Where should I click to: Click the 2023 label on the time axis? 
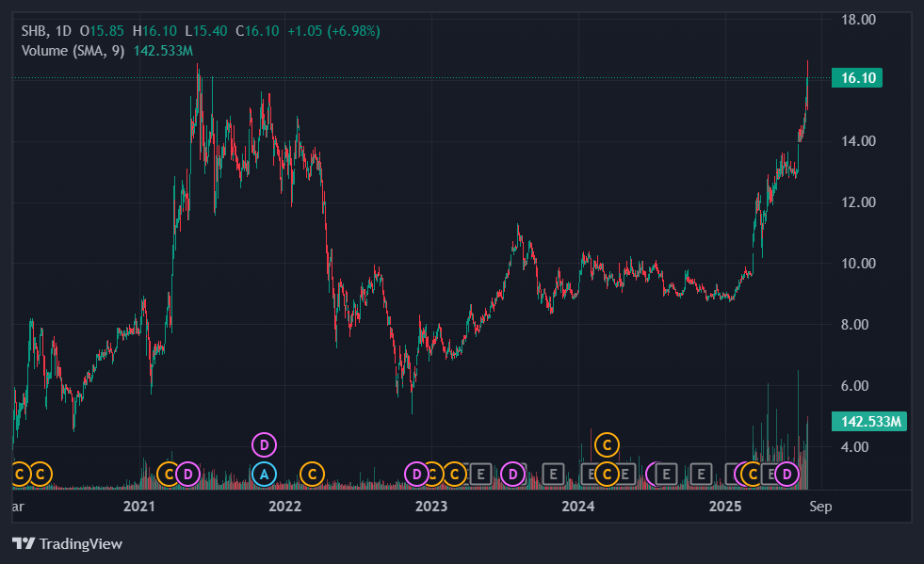(x=431, y=507)
